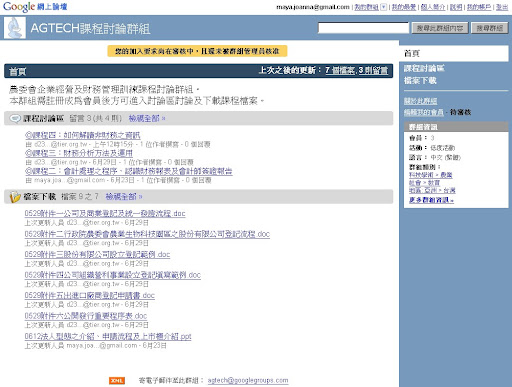The width and height of the screenshot is (512, 387).
Task: Open topic 課程四：如何解讀非財務之資訊
Action: tap(82, 135)
